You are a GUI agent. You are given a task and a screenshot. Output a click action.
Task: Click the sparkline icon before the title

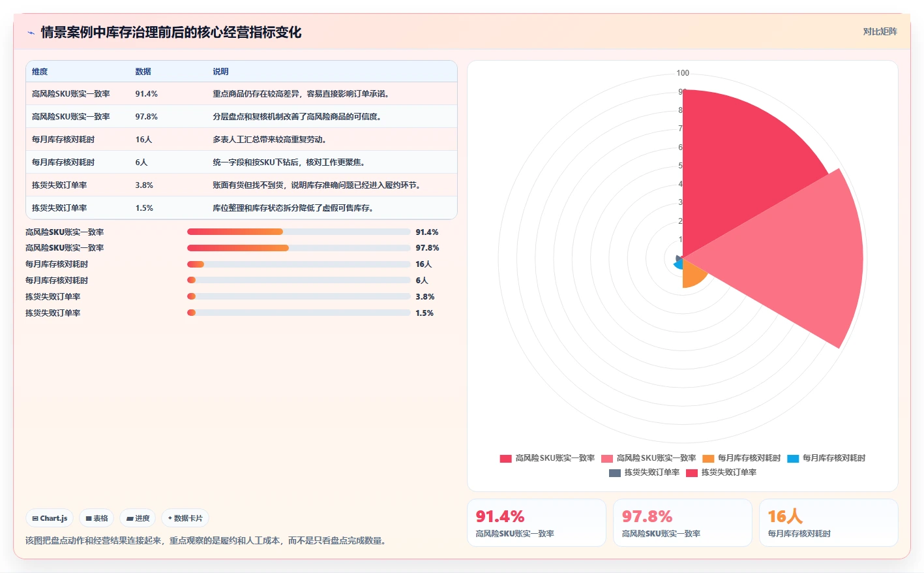coord(31,33)
